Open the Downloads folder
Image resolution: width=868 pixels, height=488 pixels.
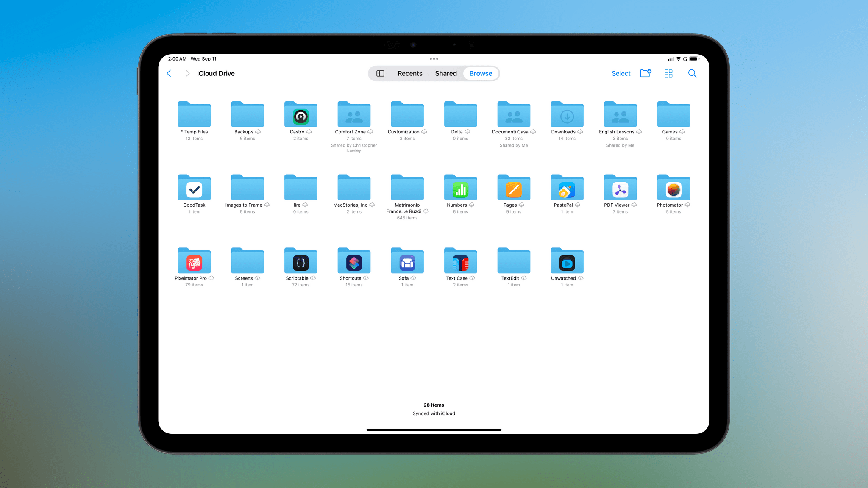pos(567,115)
